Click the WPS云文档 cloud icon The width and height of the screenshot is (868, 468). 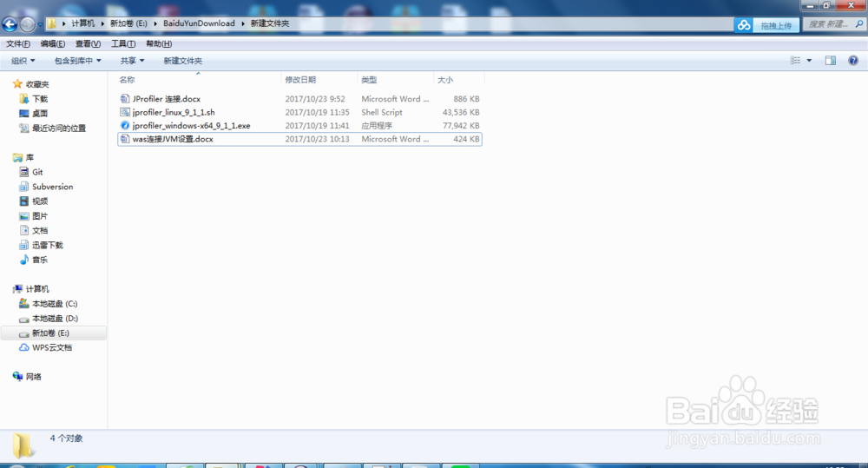click(23, 347)
